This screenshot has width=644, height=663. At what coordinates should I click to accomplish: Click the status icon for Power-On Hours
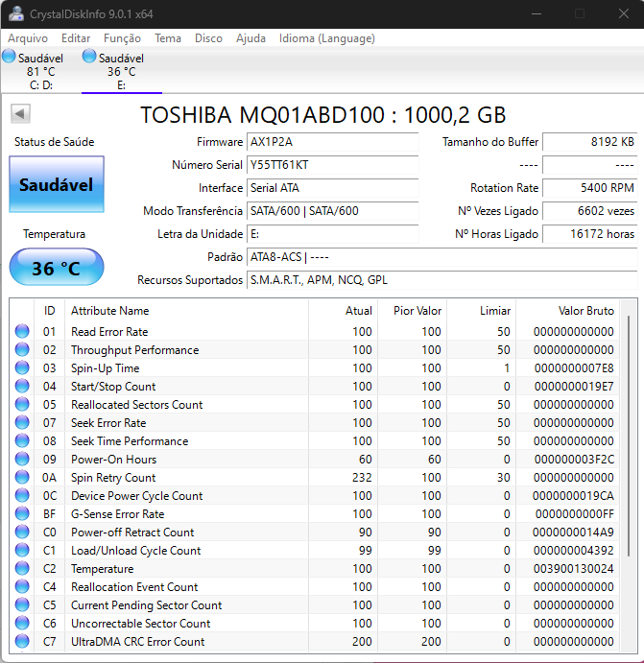[22, 459]
